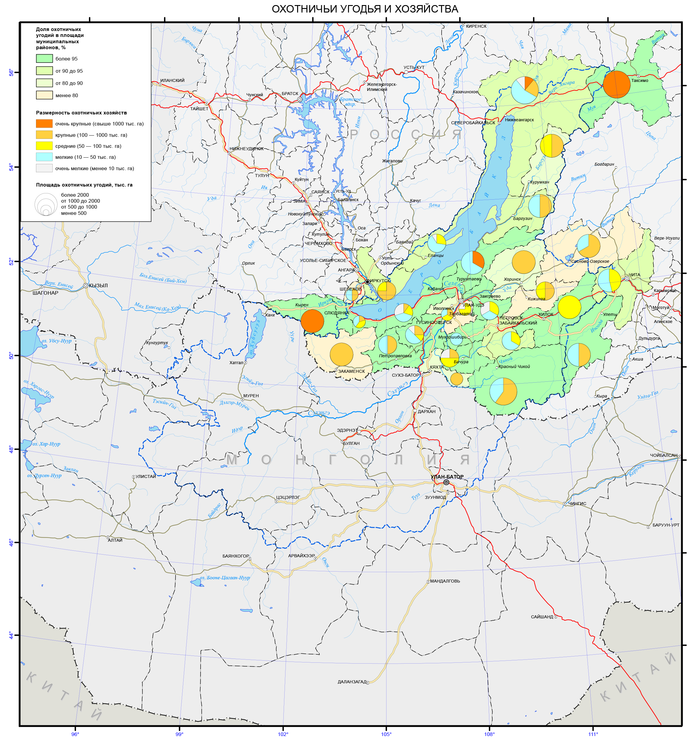700x739 pixels.
Task: Click the 'более 95' green legend swatch
Action: pos(44,59)
